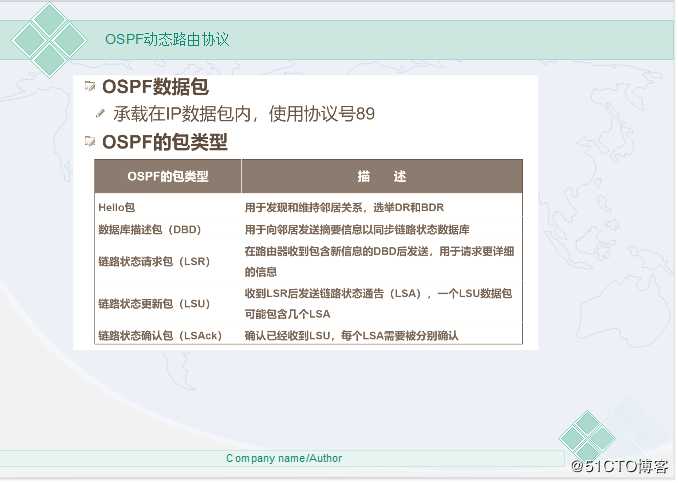The width and height of the screenshot is (678, 483).
Task: Select the Hello包 table cell
Action: (117, 208)
